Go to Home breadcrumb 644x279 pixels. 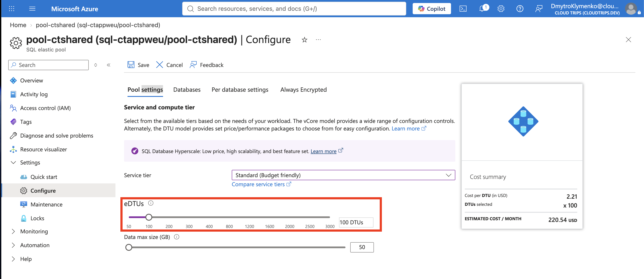(18, 25)
